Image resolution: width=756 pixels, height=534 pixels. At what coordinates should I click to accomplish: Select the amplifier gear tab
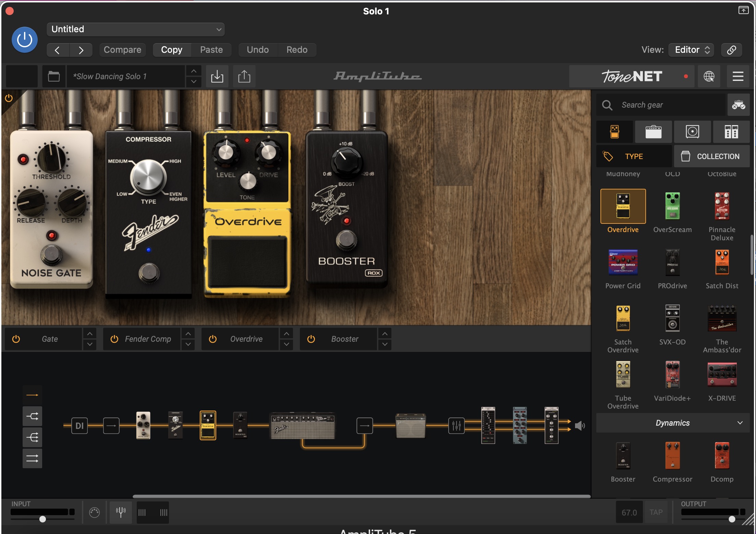pos(653,132)
